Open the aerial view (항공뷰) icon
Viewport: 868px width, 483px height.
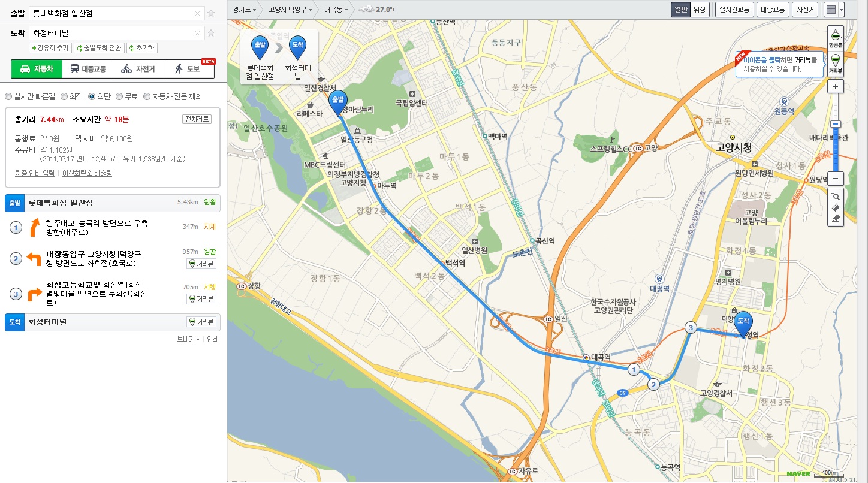tap(836, 37)
